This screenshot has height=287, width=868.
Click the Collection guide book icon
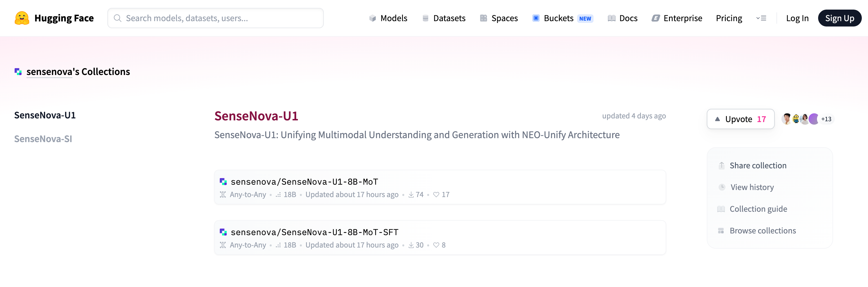[721, 209]
